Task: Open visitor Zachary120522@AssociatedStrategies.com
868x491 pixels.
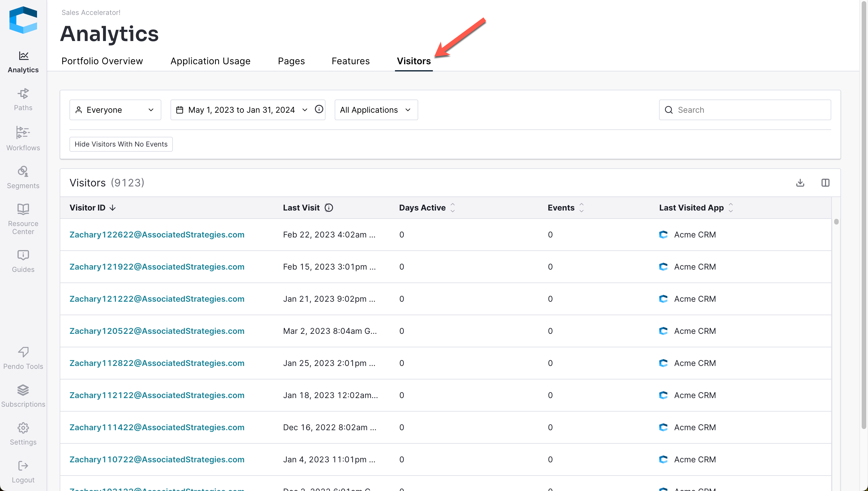Action: pos(157,331)
